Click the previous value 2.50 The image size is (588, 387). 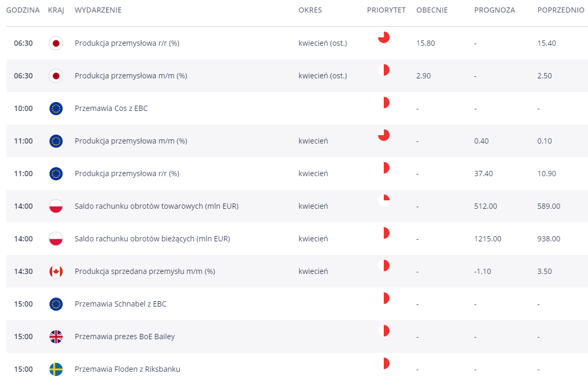[544, 76]
